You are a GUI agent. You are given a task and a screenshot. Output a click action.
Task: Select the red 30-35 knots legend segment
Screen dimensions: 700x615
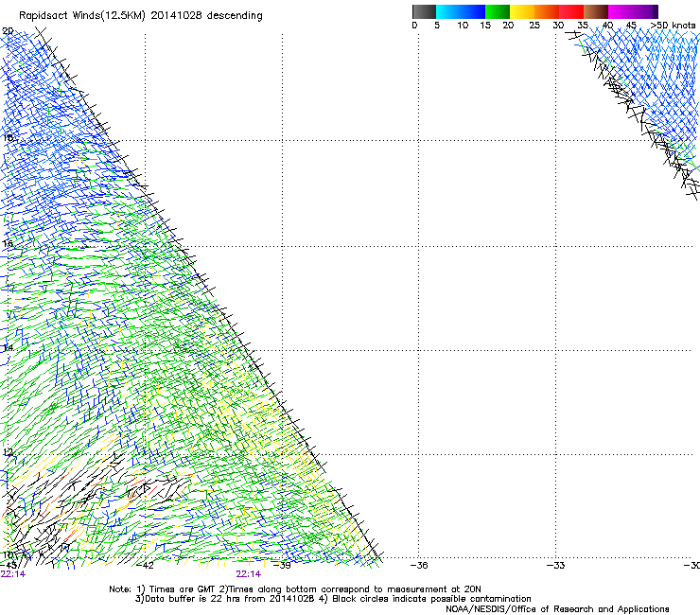(x=571, y=11)
